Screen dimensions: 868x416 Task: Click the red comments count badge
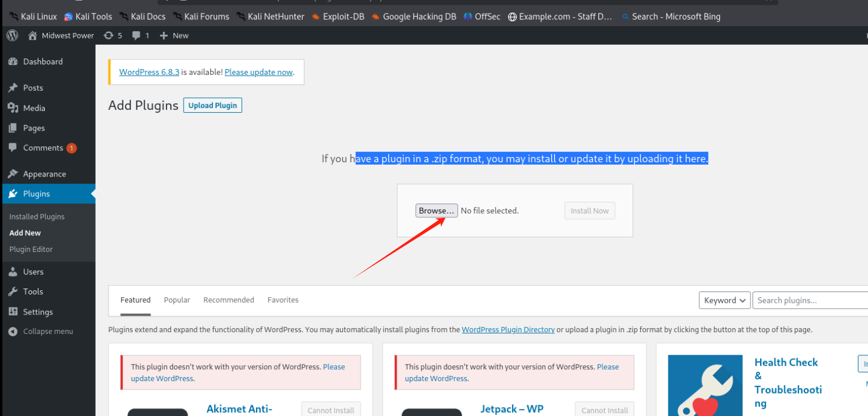[x=71, y=148]
